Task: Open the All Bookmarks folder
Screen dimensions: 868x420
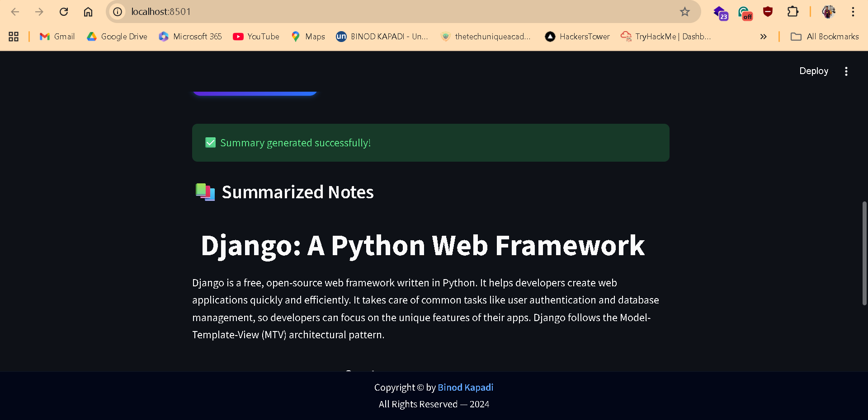Action: 824,37
